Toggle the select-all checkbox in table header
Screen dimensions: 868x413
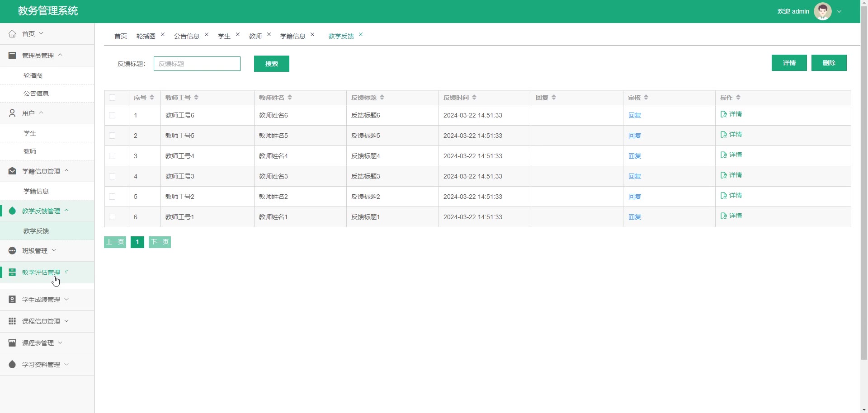click(112, 98)
